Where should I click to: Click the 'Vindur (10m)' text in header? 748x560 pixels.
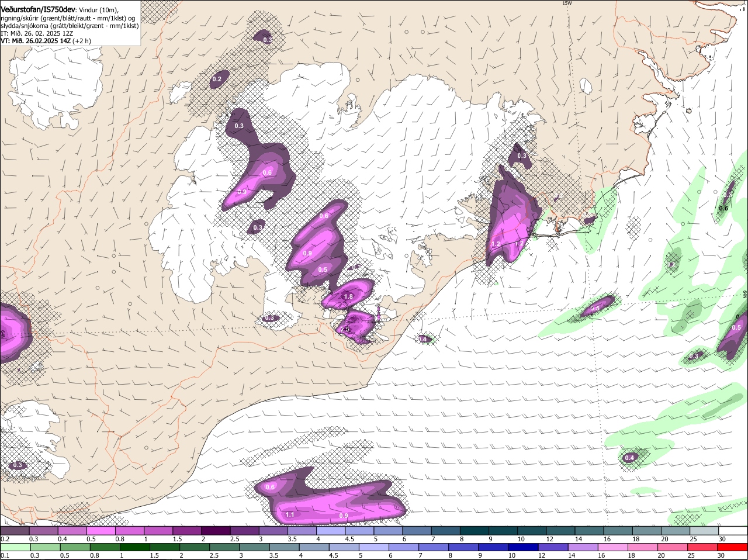pos(99,10)
